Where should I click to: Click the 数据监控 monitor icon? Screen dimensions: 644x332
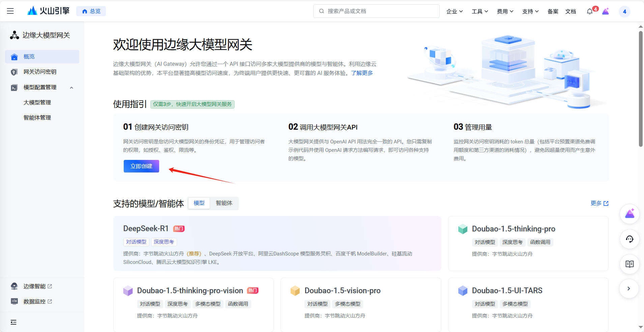tap(14, 301)
